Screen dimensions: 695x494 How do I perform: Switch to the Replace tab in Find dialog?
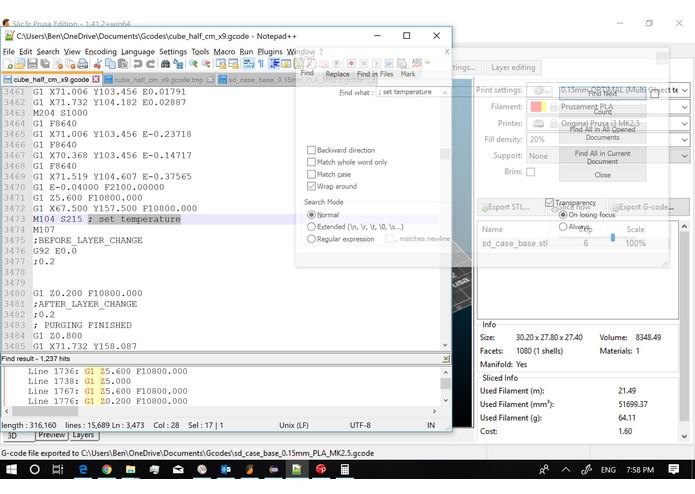click(337, 74)
